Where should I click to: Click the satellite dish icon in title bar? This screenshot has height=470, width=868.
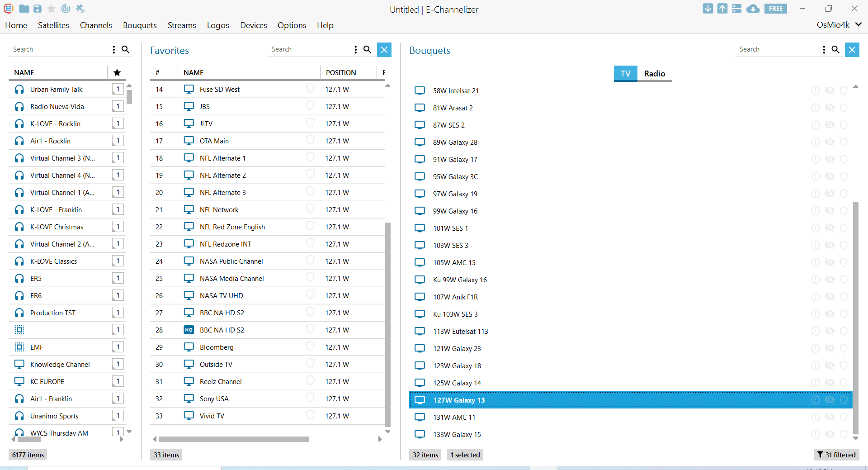point(80,9)
